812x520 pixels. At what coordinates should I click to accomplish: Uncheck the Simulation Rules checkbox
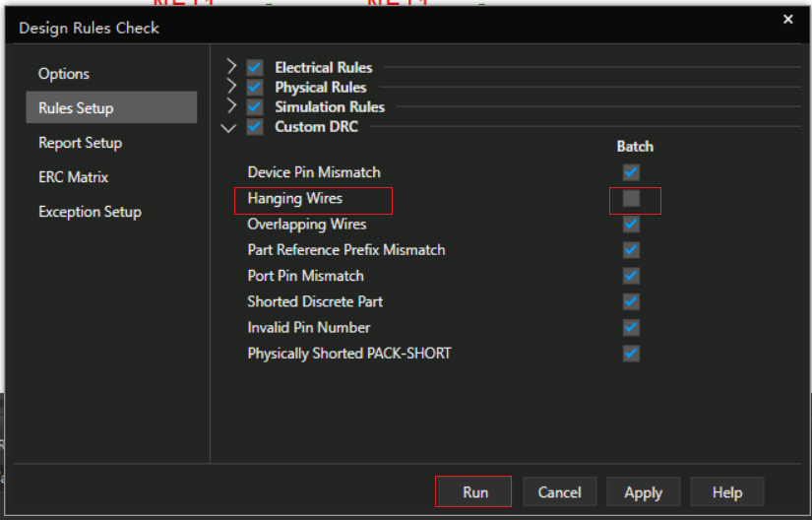(x=255, y=106)
